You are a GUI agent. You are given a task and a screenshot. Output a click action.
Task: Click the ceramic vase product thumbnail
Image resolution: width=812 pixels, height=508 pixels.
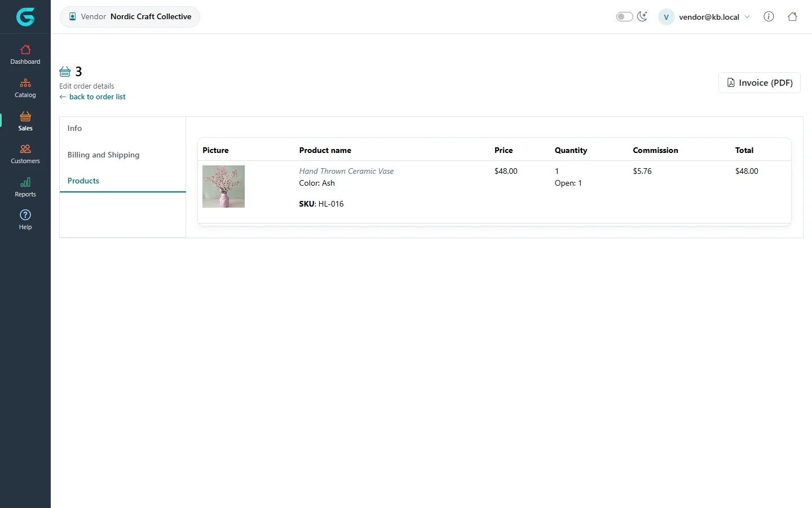(223, 186)
